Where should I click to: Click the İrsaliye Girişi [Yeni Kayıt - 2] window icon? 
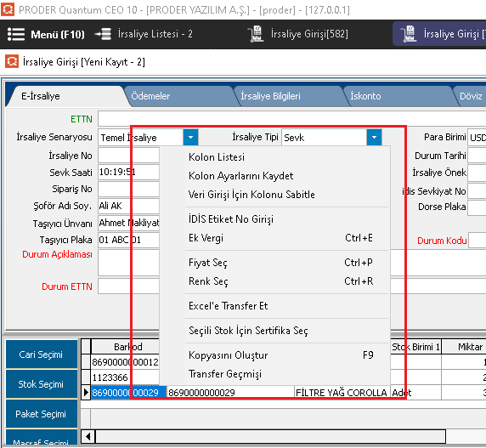12,61
